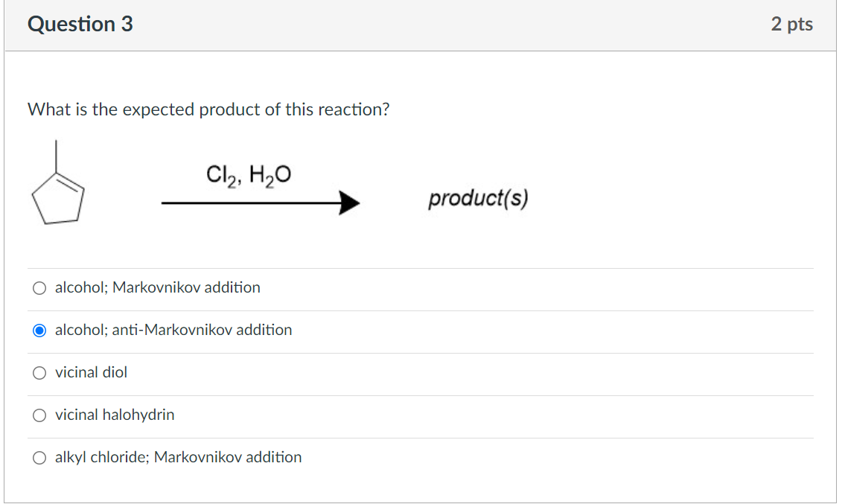Click the Cl2, H2O reagent label
Image resolution: width=842 pixels, height=504 pixels.
pos(249,176)
